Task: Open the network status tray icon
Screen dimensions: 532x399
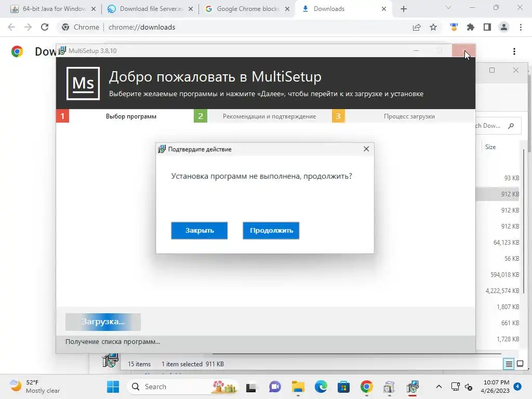Action: coord(455,387)
